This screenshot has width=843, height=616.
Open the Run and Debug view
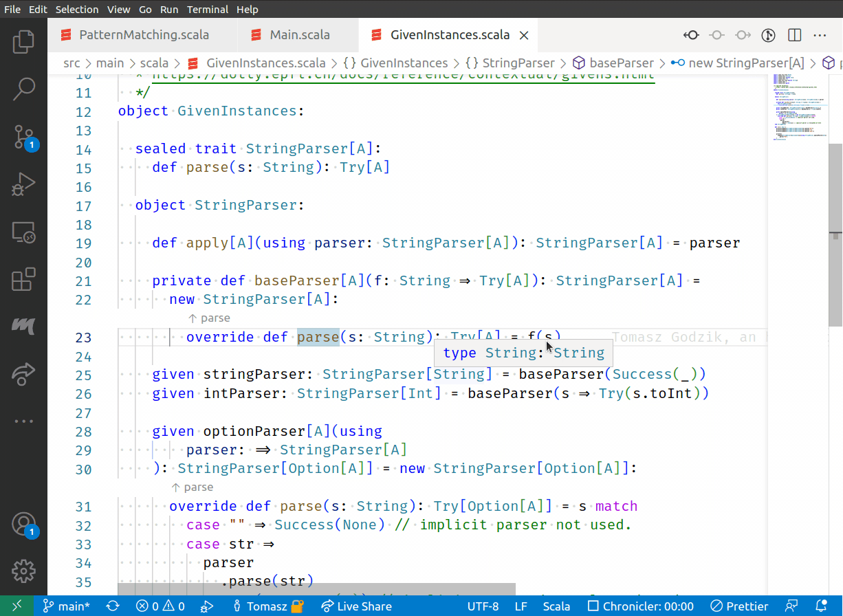23,184
